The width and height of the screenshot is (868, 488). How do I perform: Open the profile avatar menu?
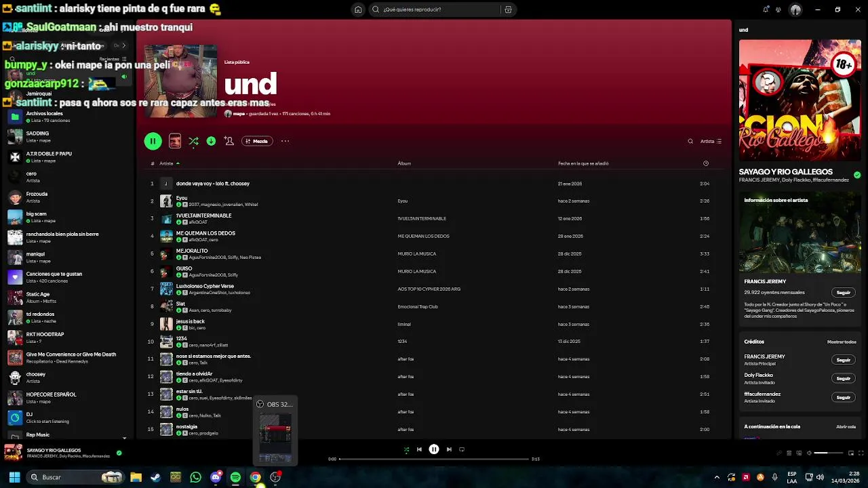coord(795,9)
